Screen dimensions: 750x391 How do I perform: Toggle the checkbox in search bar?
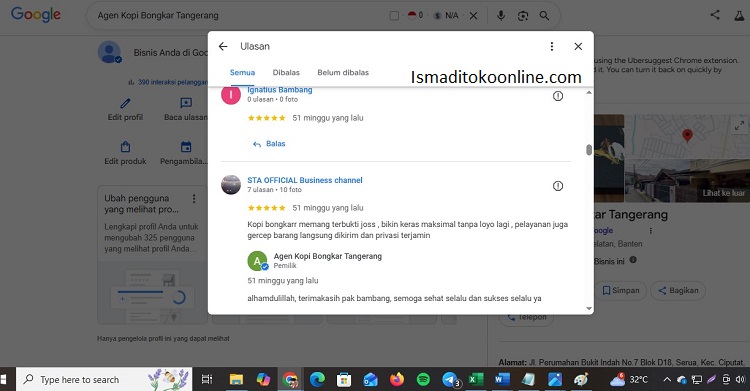click(394, 16)
